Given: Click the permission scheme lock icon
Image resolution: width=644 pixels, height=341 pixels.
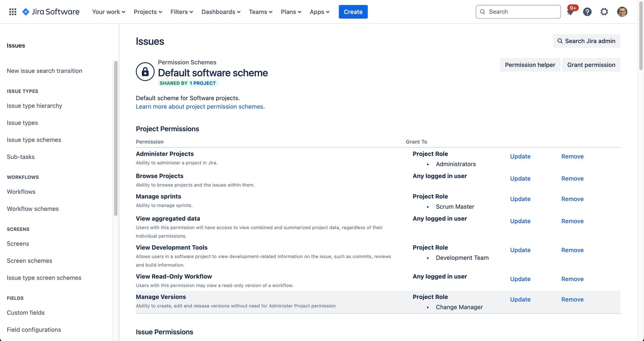Looking at the screenshot, I should (x=145, y=72).
